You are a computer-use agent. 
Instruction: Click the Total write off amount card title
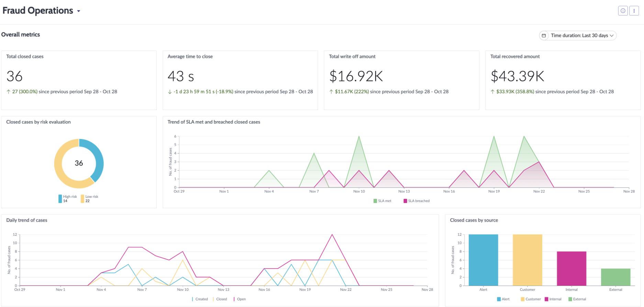pyautogui.click(x=352, y=56)
